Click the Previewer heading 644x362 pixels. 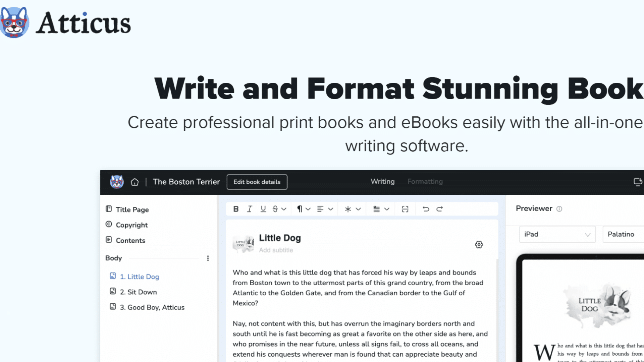534,208
